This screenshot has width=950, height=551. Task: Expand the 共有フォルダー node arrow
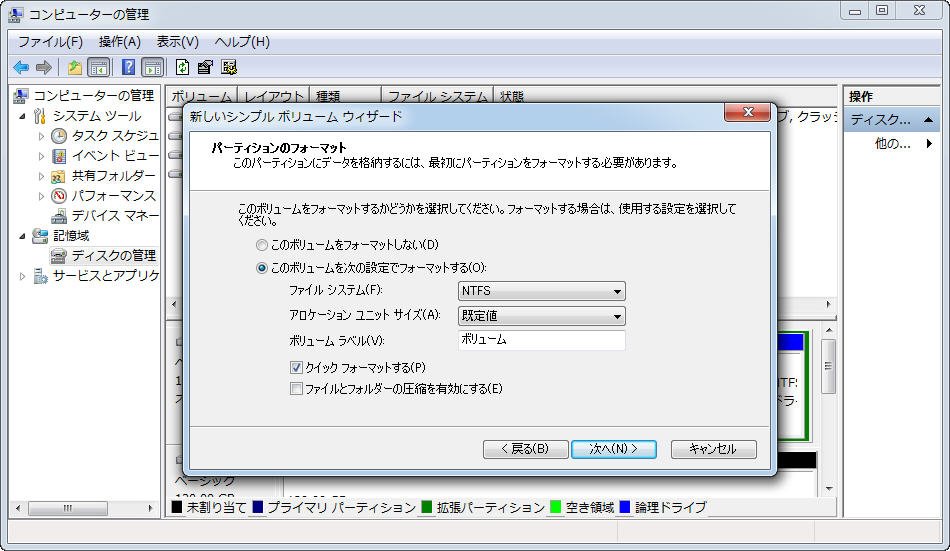point(41,176)
